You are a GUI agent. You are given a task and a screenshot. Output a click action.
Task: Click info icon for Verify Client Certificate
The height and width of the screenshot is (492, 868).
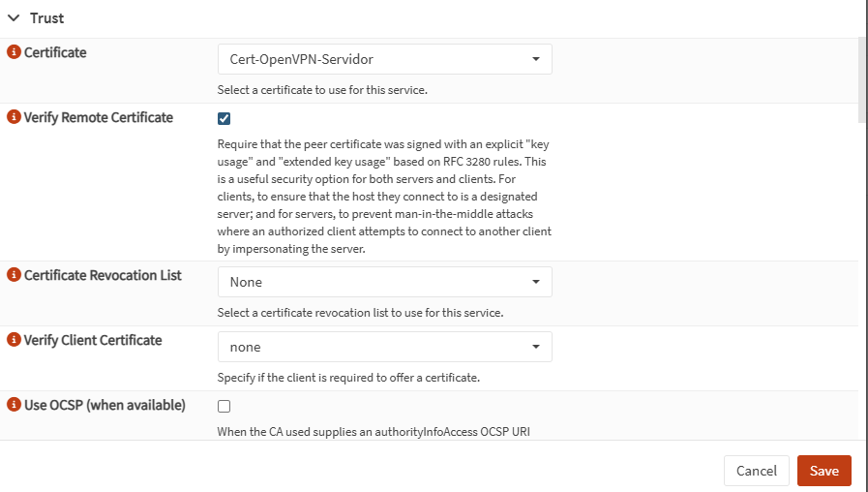click(x=14, y=340)
